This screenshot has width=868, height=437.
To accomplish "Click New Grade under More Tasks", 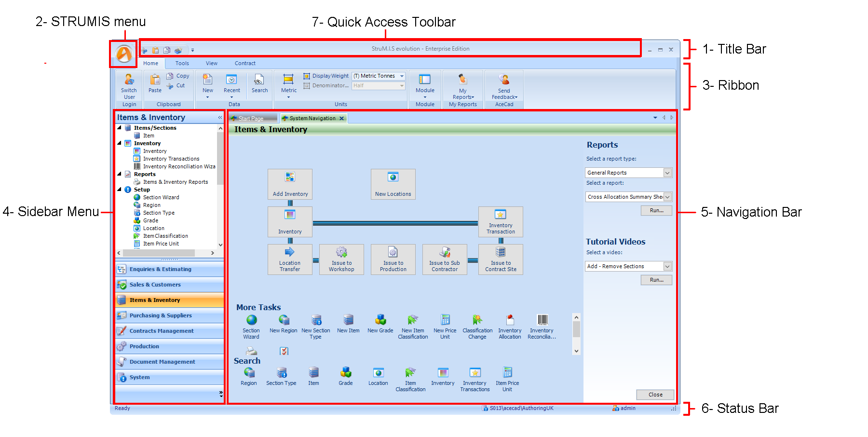I will [380, 324].
